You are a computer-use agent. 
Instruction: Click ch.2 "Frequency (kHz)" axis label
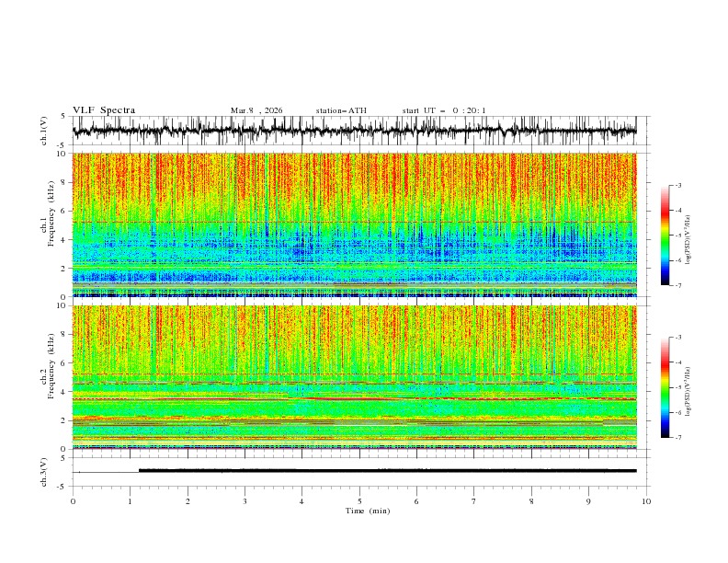(51, 366)
